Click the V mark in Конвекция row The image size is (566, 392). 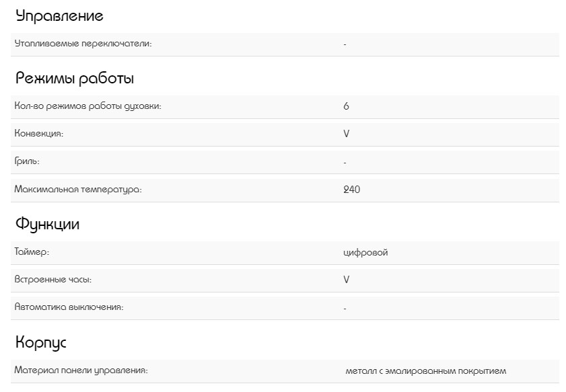tap(346, 134)
